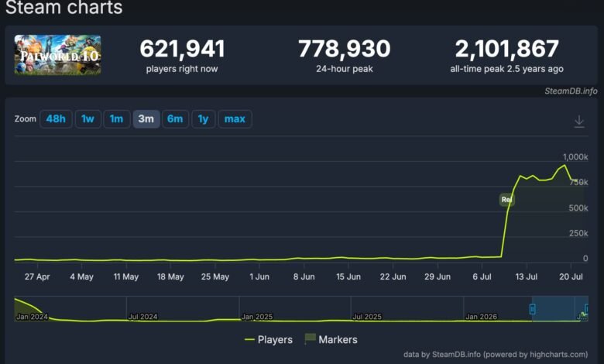The width and height of the screenshot is (604, 364).
Task: Select the 1y zoom range
Action: tap(203, 119)
